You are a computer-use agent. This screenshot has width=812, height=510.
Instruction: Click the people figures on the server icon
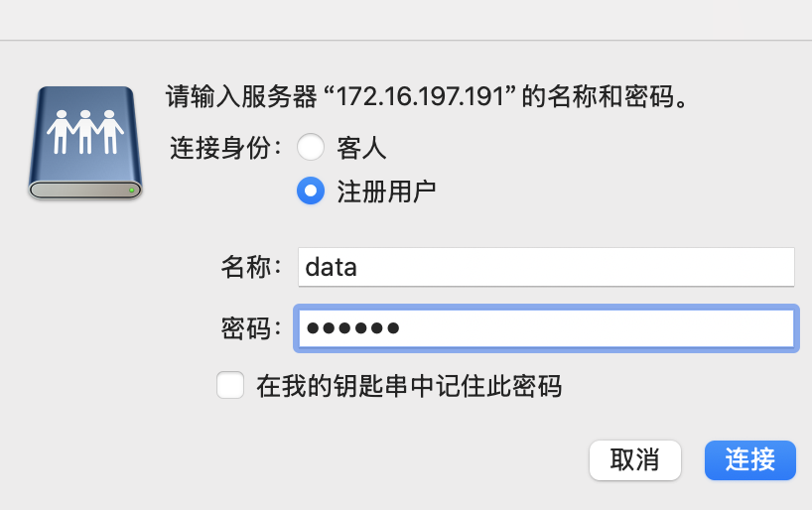click(x=85, y=130)
